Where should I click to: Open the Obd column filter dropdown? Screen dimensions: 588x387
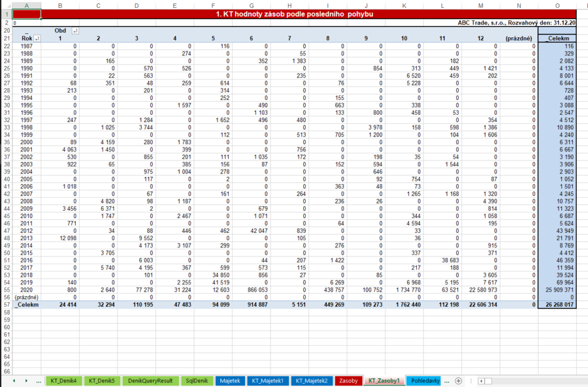74,31
